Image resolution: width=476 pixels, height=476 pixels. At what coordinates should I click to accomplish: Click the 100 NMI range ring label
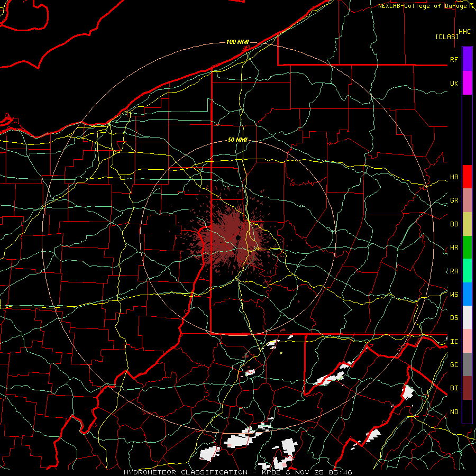[237, 42]
